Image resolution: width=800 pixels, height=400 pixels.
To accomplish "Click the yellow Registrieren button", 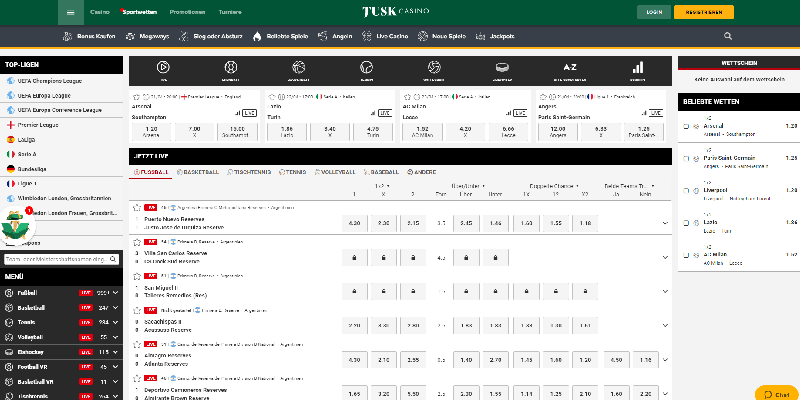I will coord(704,12).
